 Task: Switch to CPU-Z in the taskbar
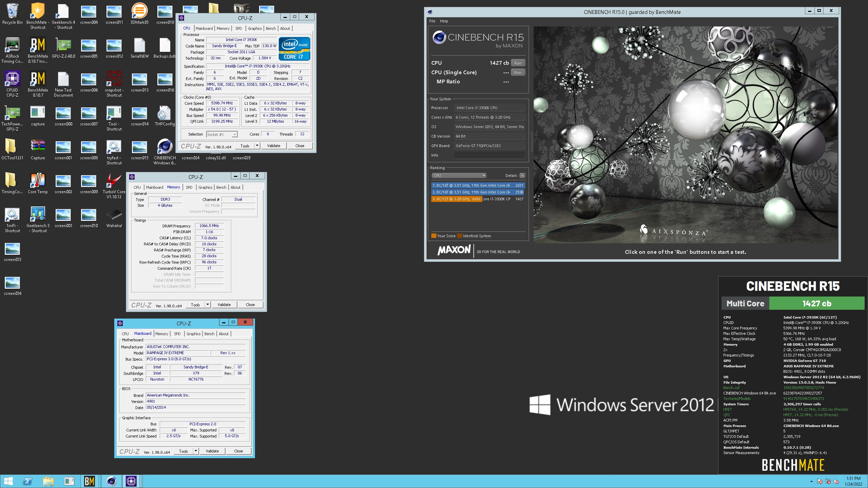point(131,481)
